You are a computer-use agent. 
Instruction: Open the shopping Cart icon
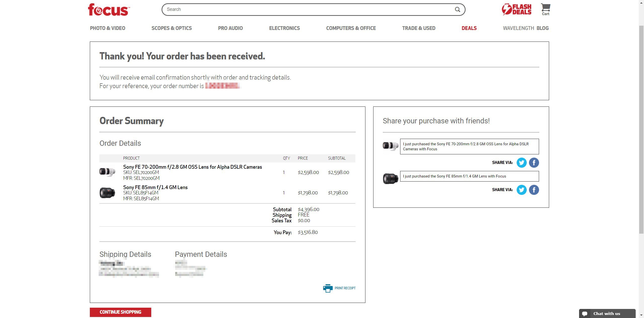tap(545, 10)
